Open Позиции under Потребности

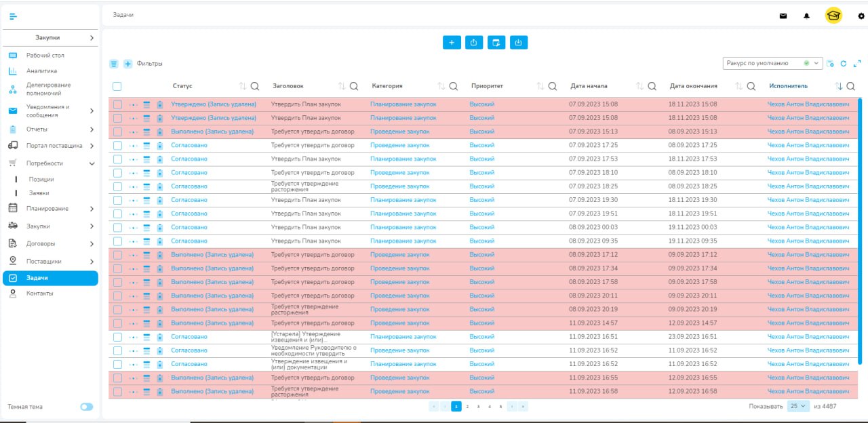coord(41,180)
